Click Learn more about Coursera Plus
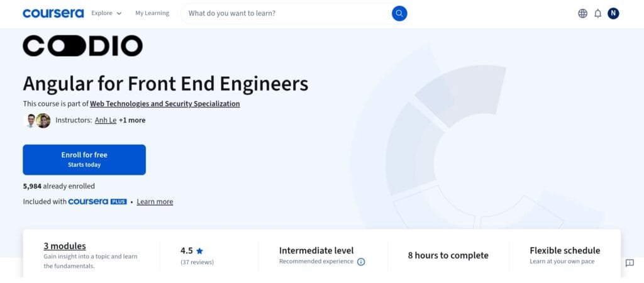Viewport: 644px width, 283px height. [x=155, y=202]
